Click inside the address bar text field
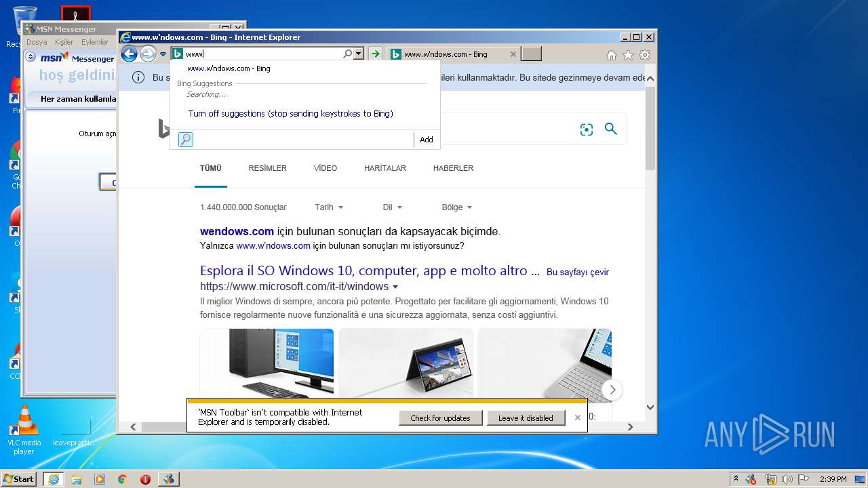 (x=262, y=54)
